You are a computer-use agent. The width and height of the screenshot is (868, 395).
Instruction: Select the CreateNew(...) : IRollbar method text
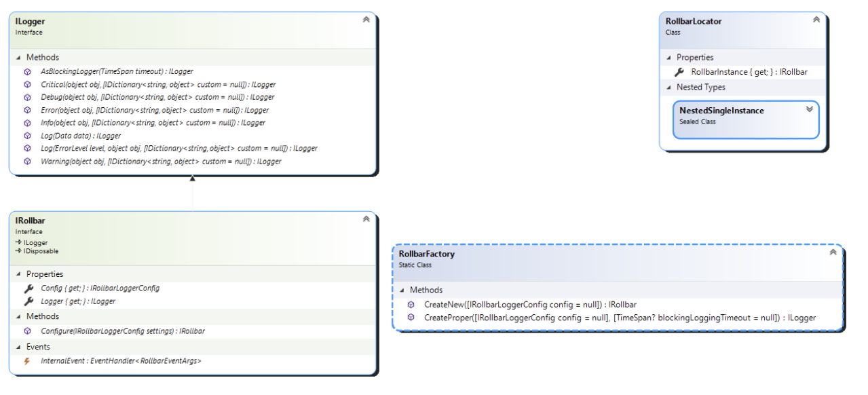[x=530, y=305]
